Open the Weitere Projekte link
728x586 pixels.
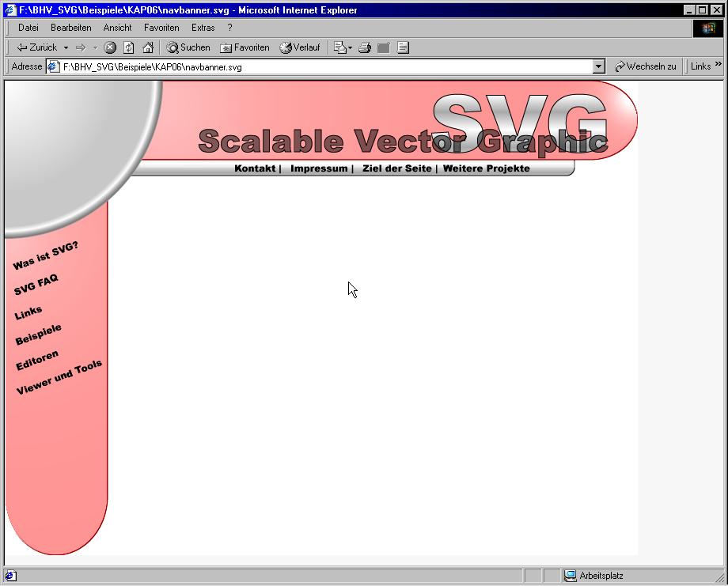tap(486, 168)
